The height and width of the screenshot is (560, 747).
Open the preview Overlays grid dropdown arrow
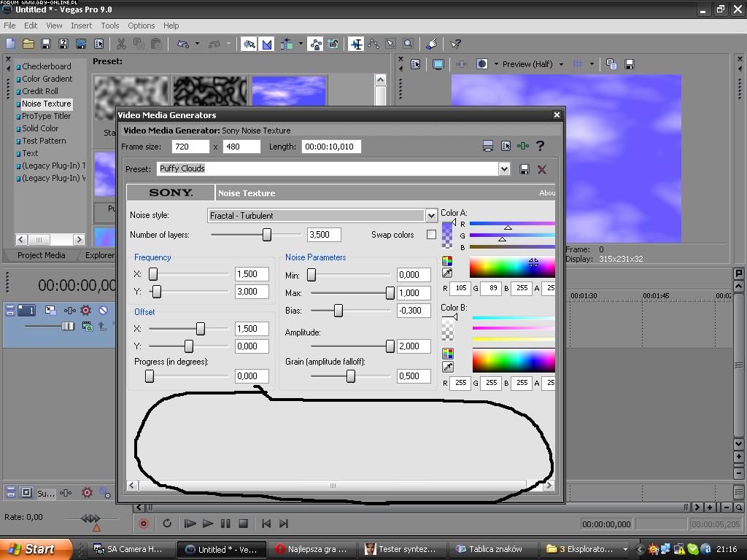click(592, 64)
